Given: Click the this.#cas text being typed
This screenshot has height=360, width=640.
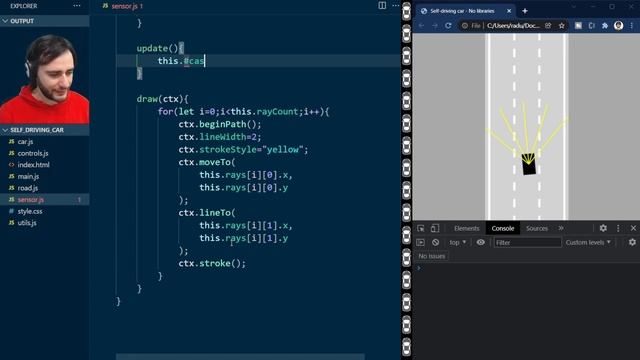Looking at the screenshot, I should click(180, 61).
